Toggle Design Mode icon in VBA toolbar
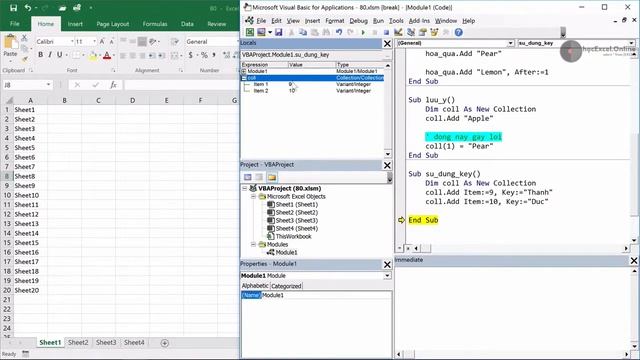 click(x=398, y=32)
